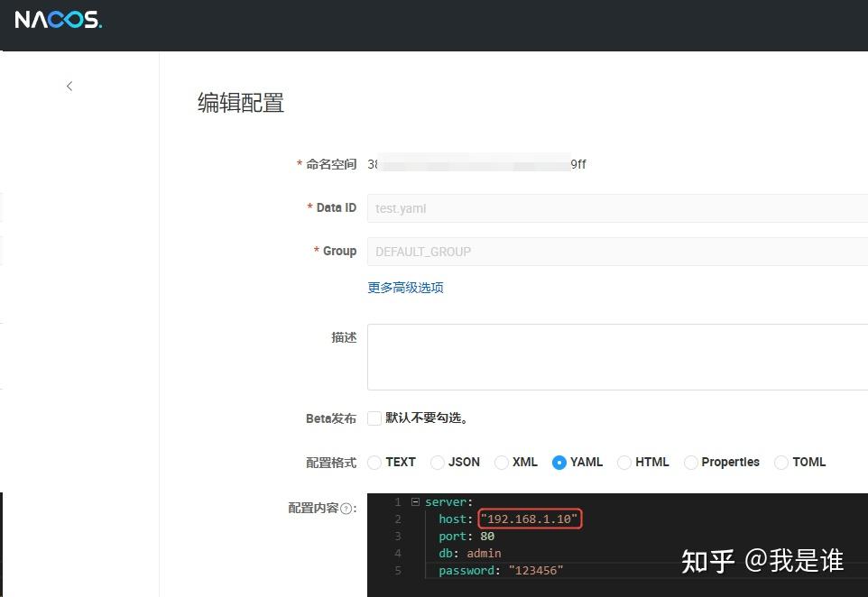Click line number 1 in the editor
Screen dimensions: 868x597
tap(397, 501)
